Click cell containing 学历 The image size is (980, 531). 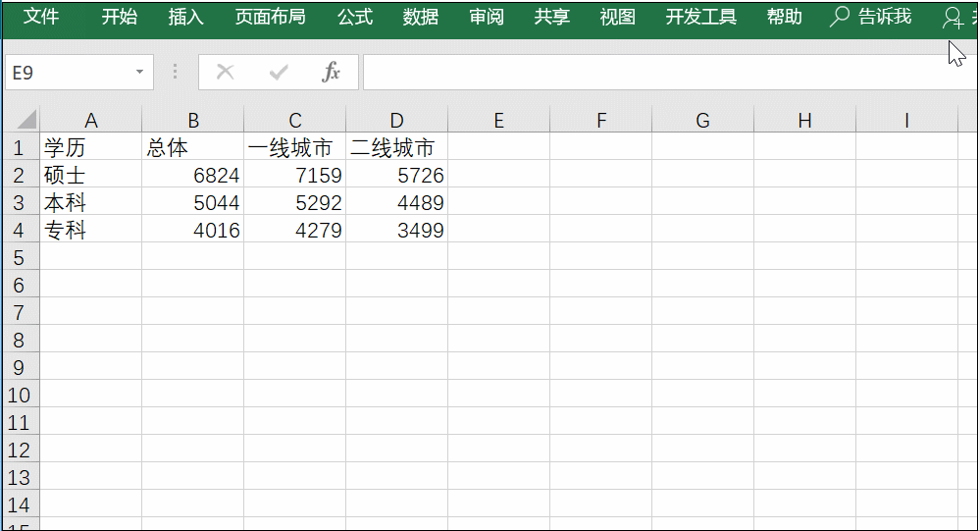click(90, 147)
